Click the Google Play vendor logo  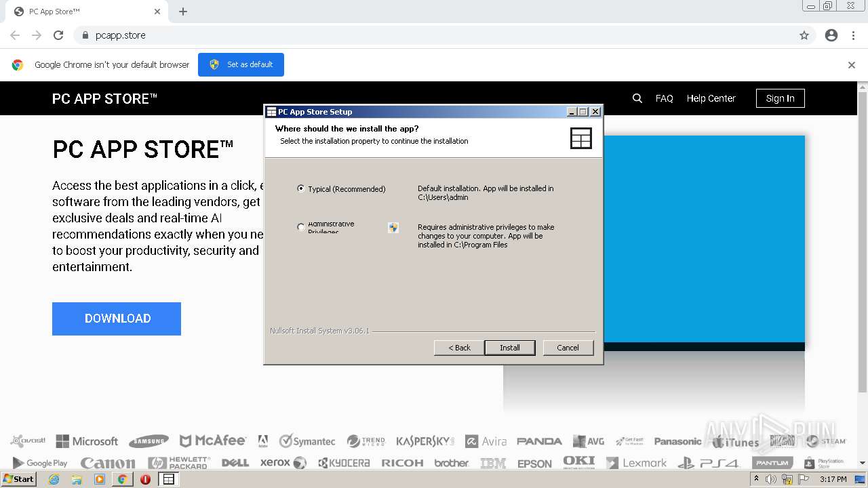pyautogui.click(x=39, y=463)
